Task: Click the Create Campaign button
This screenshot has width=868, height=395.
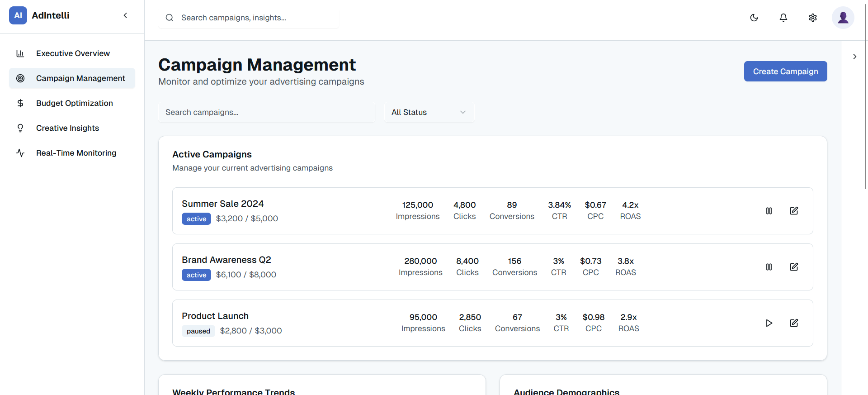Action: tap(786, 71)
